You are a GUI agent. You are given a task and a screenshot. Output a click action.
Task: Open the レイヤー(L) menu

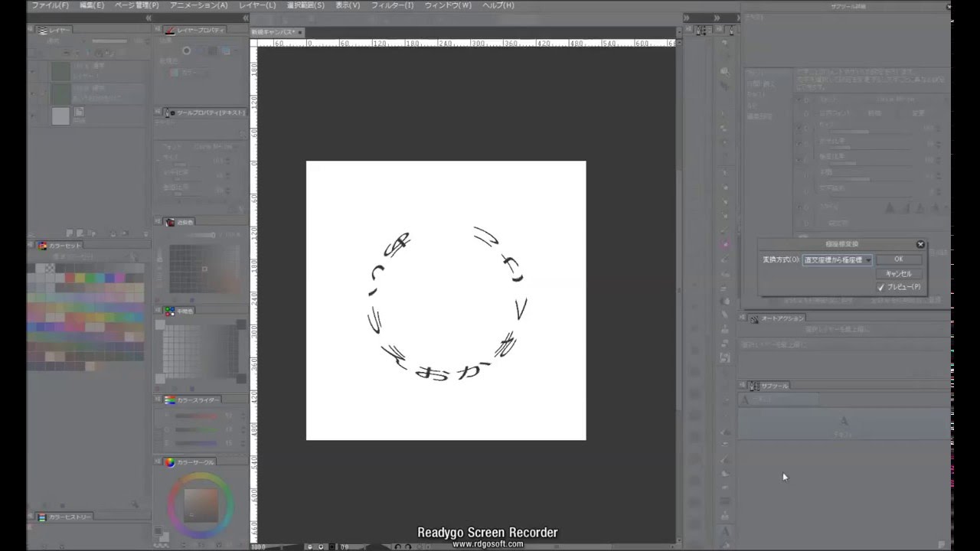coord(257,5)
